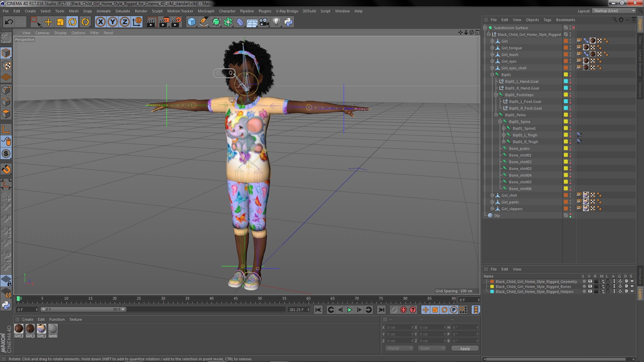Click the Floor environment icon
Screen dimensions: 644x362
252,22
